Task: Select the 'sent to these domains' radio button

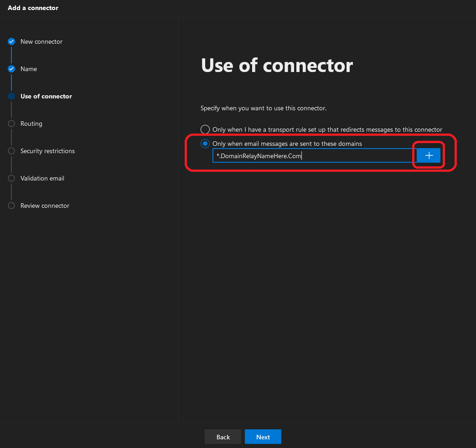Action: 205,144
